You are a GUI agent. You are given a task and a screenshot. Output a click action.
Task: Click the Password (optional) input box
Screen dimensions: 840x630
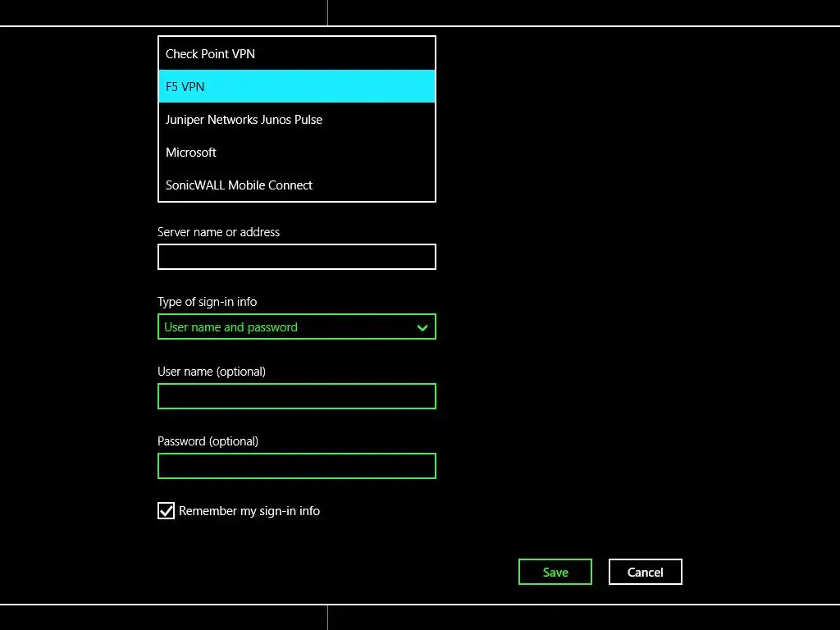297,466
